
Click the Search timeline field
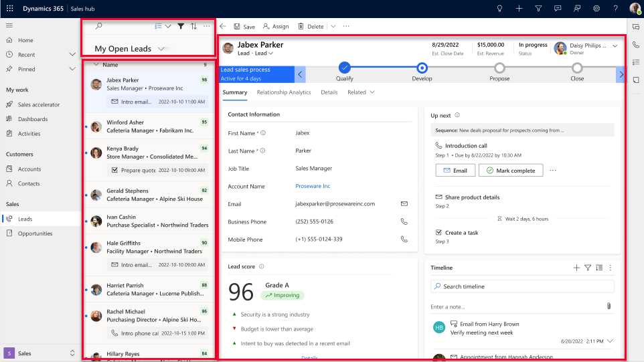tap(522, 286)
